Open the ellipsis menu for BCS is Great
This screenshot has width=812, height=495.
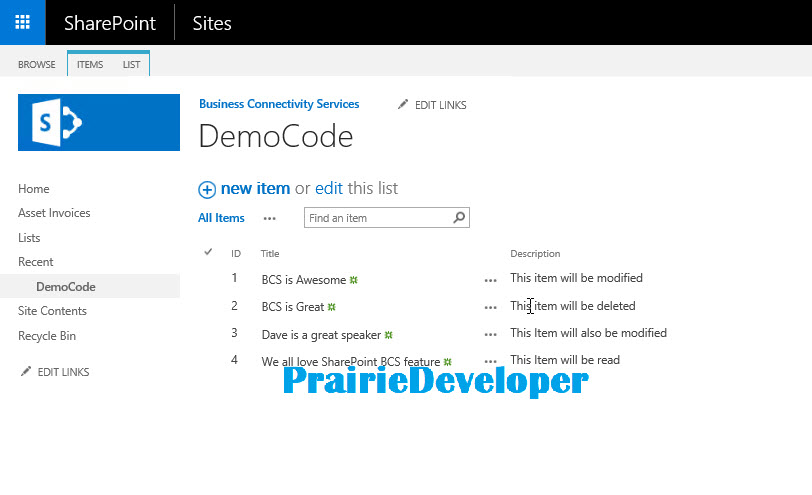point(490,307)
